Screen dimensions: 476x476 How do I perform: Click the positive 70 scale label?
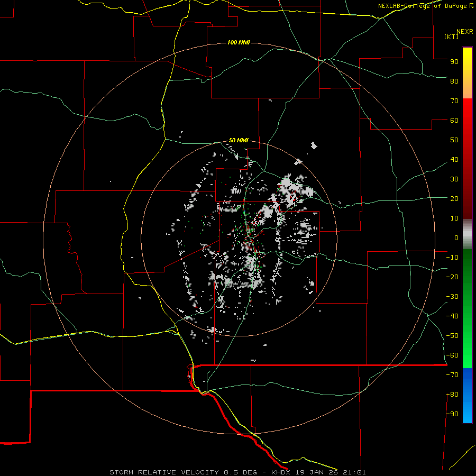pyautogui.click(x=454, y=101)
